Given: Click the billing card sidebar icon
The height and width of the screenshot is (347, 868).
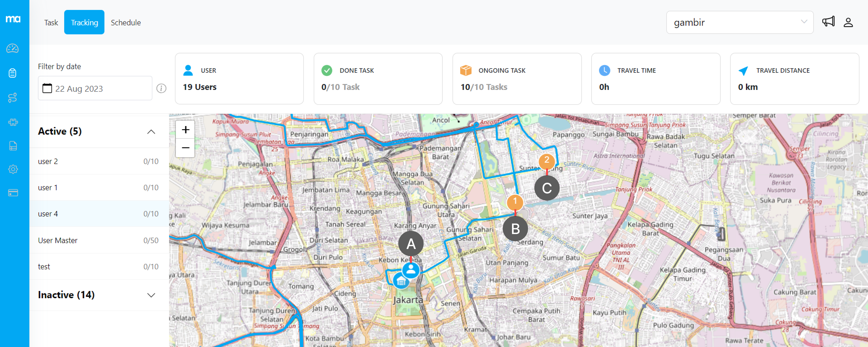Looking at the screenshot, I should coord(12,193).
